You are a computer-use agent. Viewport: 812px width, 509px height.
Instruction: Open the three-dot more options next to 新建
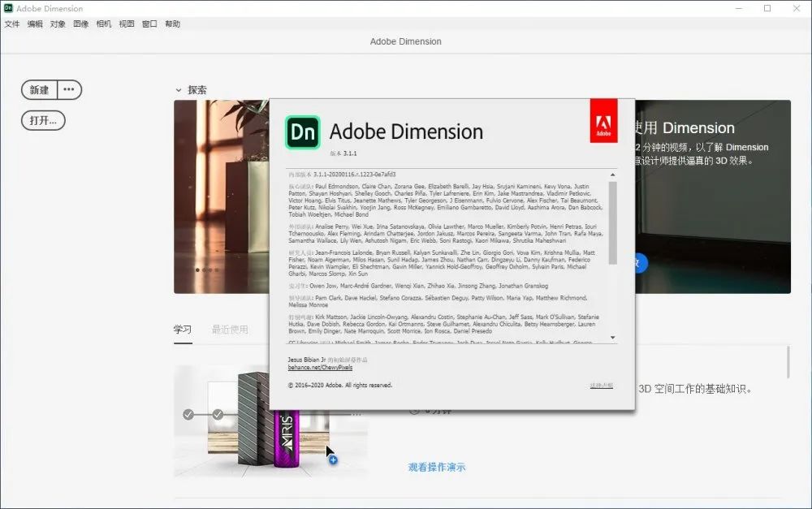point(69,89)
